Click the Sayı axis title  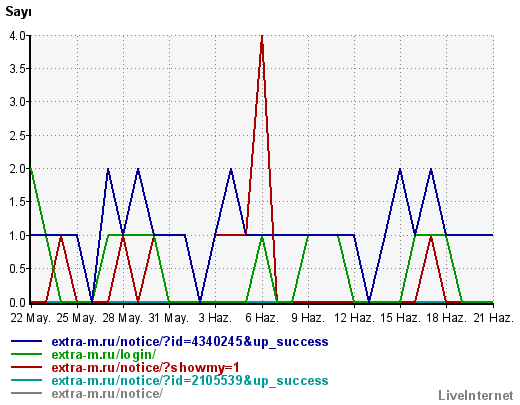19,12
